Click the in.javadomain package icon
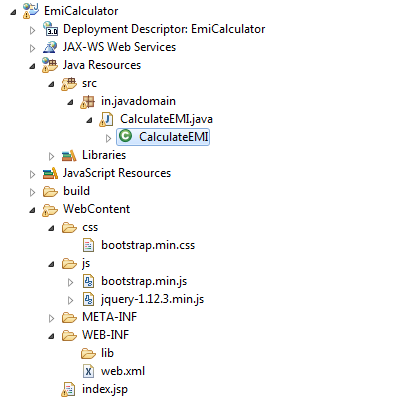Image resolution: width=393 pixels, height=399 pixels. [88, 101]
